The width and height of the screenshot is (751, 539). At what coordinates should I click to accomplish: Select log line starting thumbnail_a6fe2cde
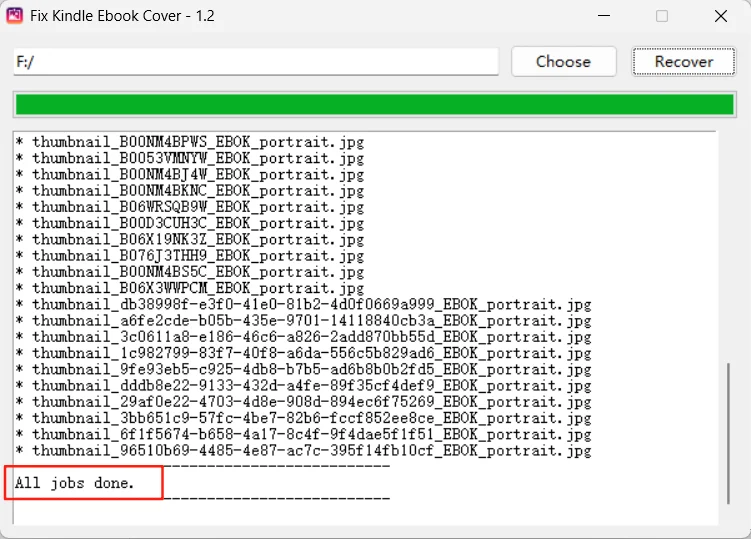(304, 321)
